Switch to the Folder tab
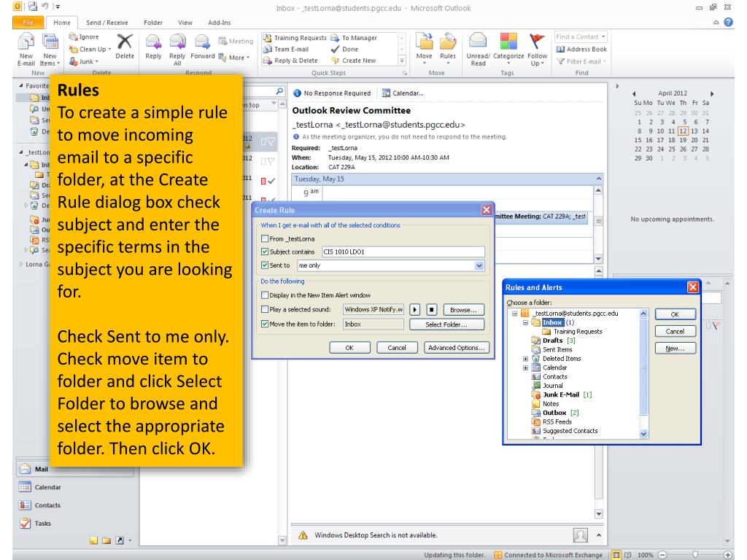The width and height of the screenshot is (747, 560). pos(153,23)
